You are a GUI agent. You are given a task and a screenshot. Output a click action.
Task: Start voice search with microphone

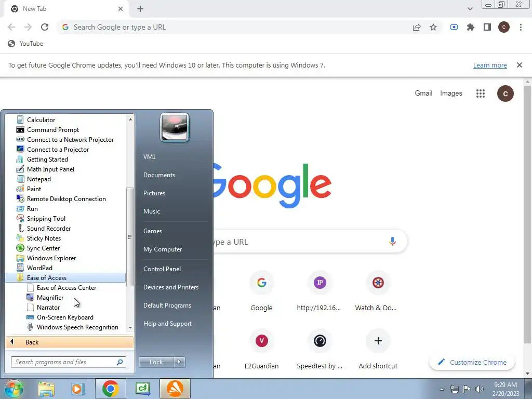pos(392,242)
